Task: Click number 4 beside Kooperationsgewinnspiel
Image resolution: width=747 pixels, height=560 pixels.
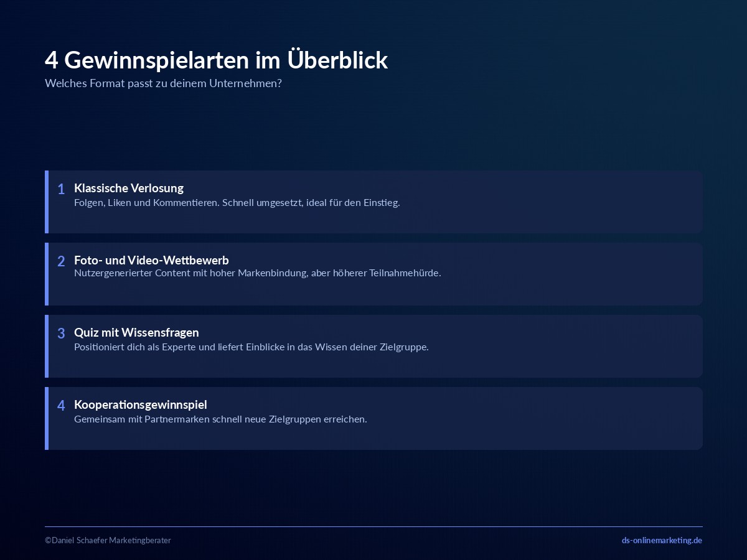Action: point(61,406)
